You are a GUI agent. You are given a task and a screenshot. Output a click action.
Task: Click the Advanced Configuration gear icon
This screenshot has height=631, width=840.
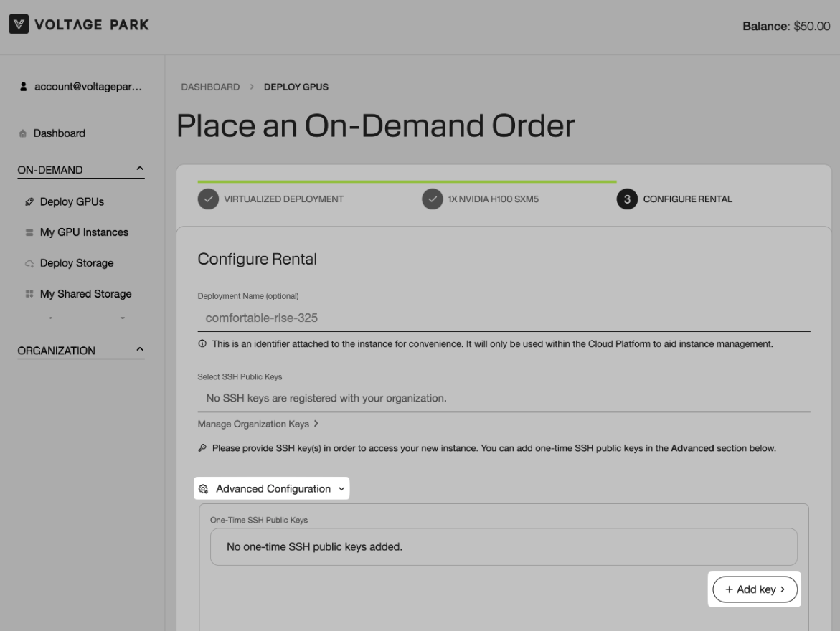[204, 489]
